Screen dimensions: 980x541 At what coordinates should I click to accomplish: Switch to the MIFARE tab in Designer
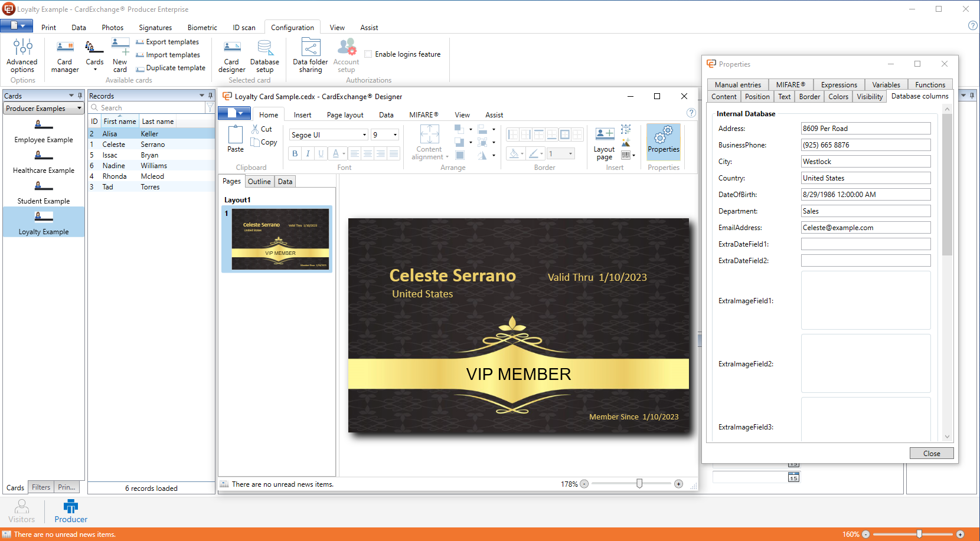coord(423,114)
